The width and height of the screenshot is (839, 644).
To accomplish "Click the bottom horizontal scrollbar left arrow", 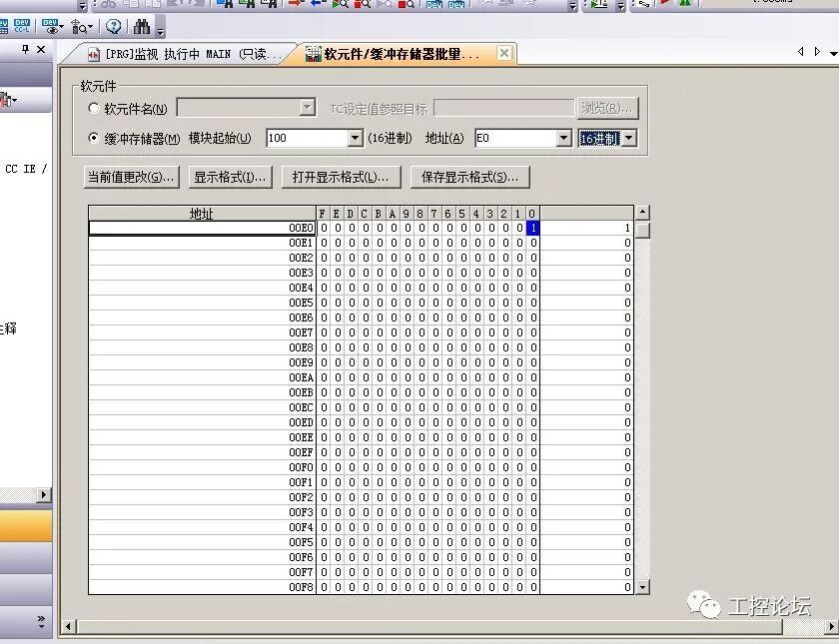I will [x=68, y=626].
